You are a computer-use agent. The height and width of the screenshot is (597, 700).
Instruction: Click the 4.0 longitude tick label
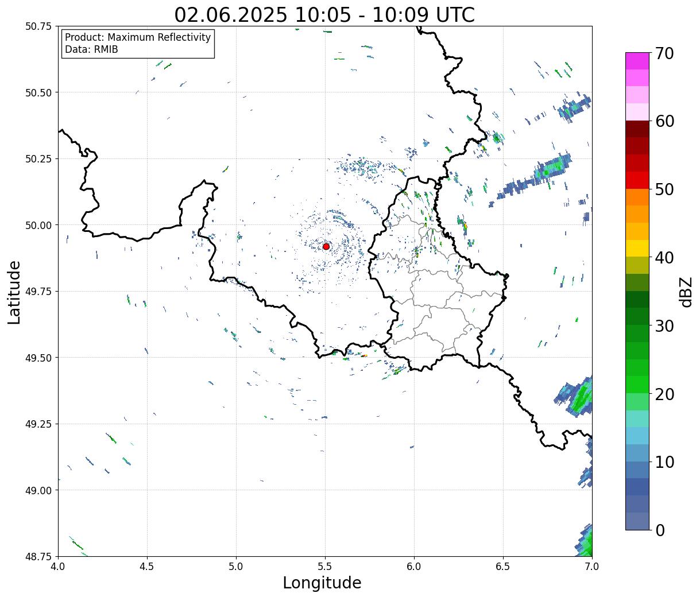click(58, 567)
